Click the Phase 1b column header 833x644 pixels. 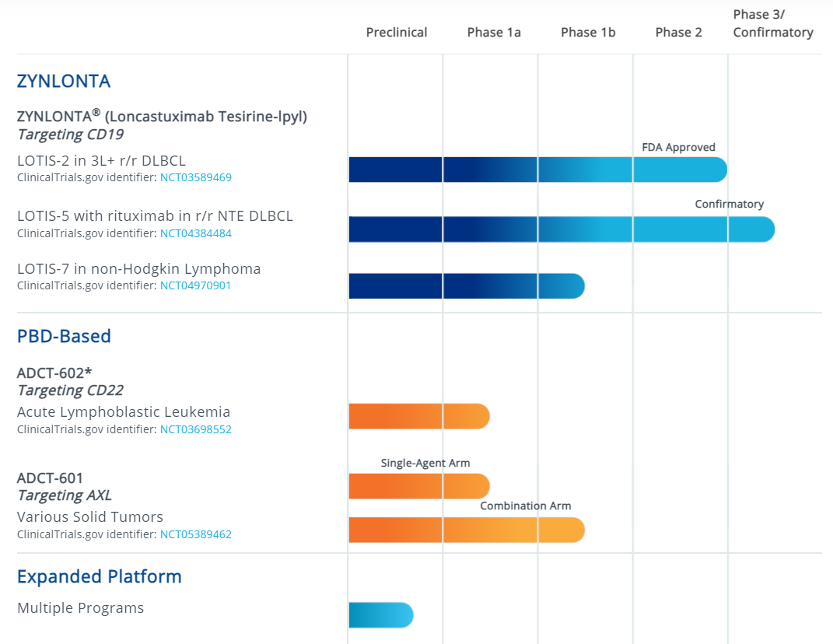pyautogui.click(x=588, y=32)
